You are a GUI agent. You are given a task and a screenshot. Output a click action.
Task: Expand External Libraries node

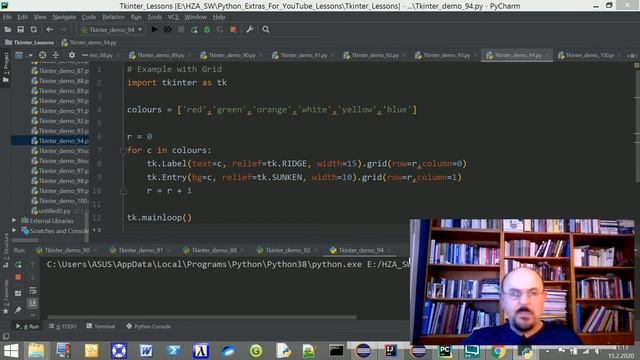pos(14,220)
